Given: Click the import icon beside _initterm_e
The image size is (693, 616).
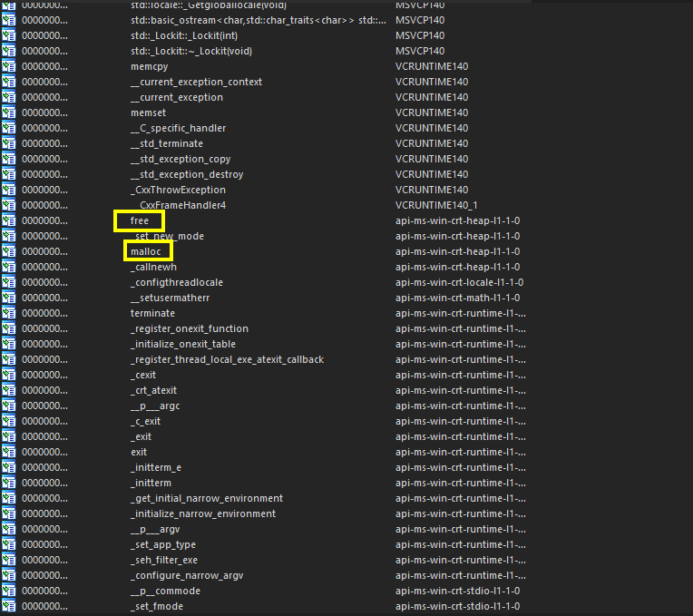Looking at the screenshot, I should (9, 467).
